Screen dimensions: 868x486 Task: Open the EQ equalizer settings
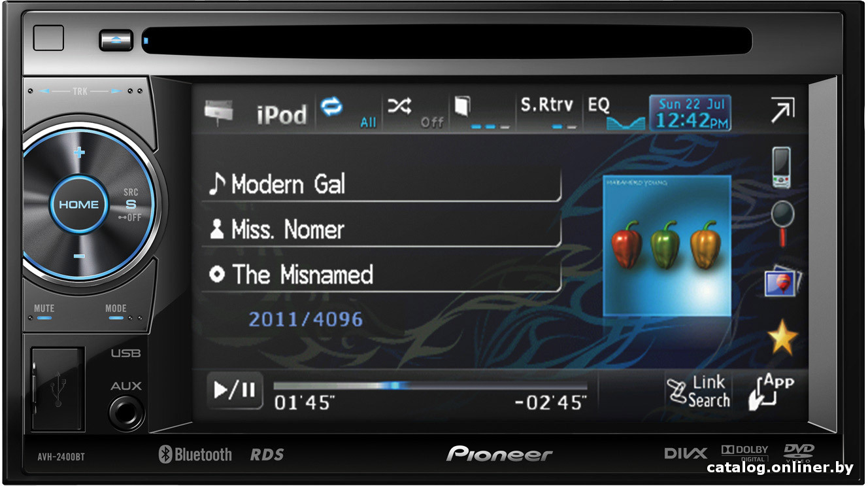(615, 113)
